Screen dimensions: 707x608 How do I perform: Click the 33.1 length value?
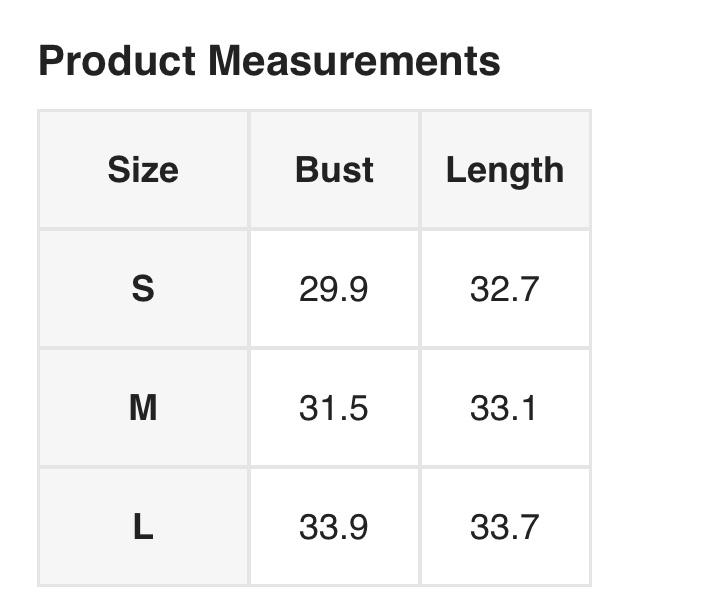(504, 408)
